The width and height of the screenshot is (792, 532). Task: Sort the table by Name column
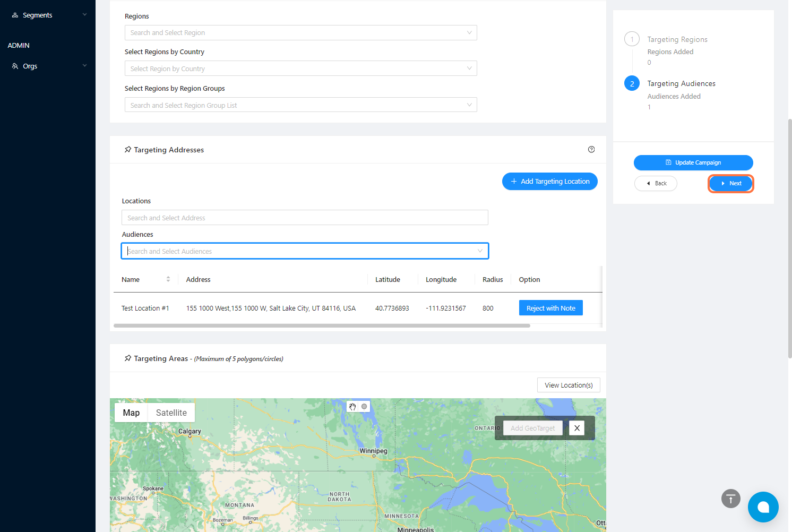pyautogui.click(x=168, y=279)
